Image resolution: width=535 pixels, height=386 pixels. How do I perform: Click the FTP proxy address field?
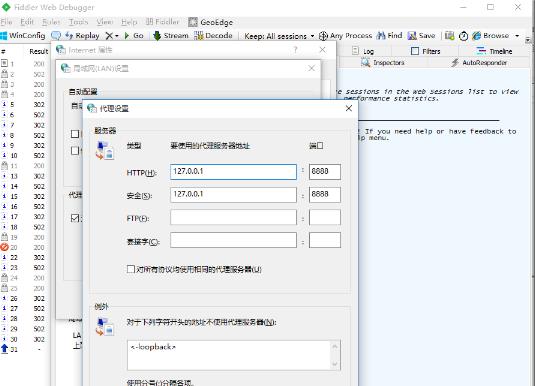click(233, 217)
